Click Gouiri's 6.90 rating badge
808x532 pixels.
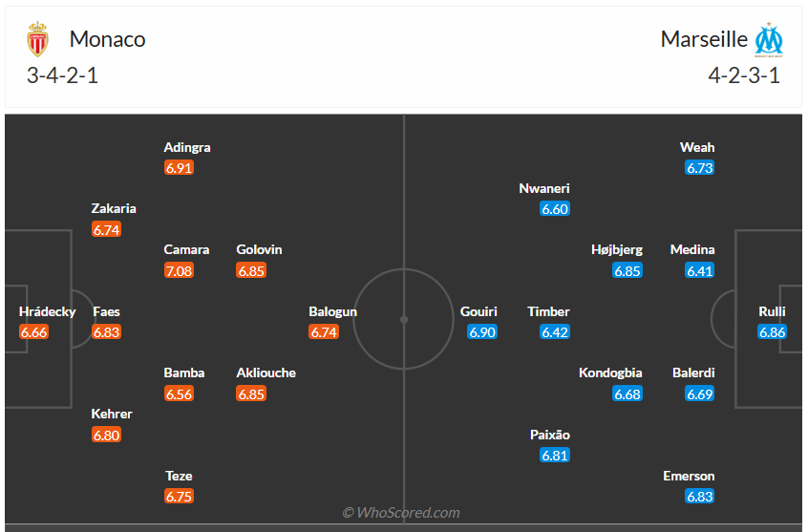point(482,332)
